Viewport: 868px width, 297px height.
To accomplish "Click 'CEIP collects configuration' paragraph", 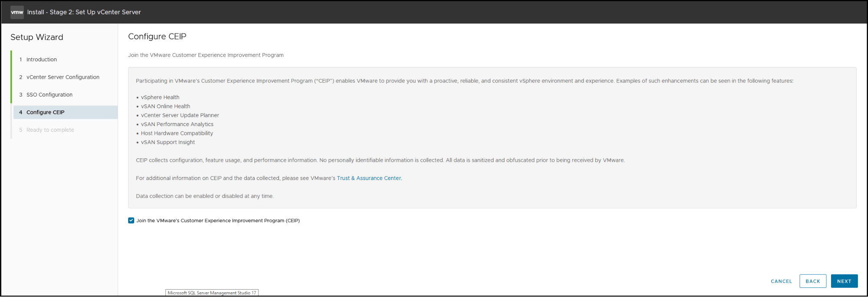I will [x=380, y=160].
